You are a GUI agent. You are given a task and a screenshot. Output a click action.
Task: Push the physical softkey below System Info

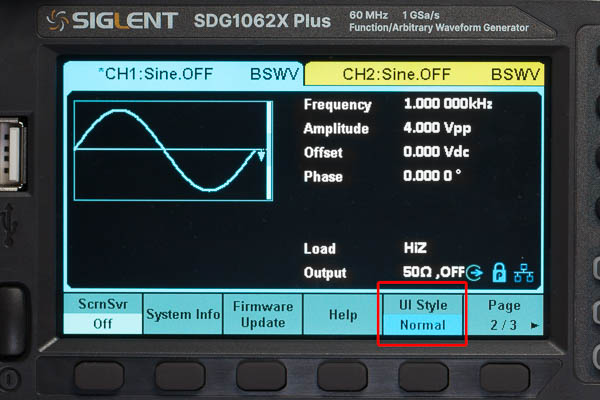tap(180, 377)
